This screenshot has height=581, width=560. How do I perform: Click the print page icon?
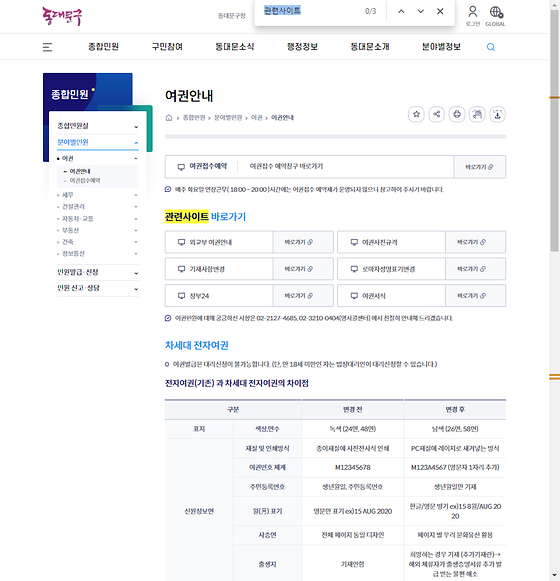(x=457, y=114)
